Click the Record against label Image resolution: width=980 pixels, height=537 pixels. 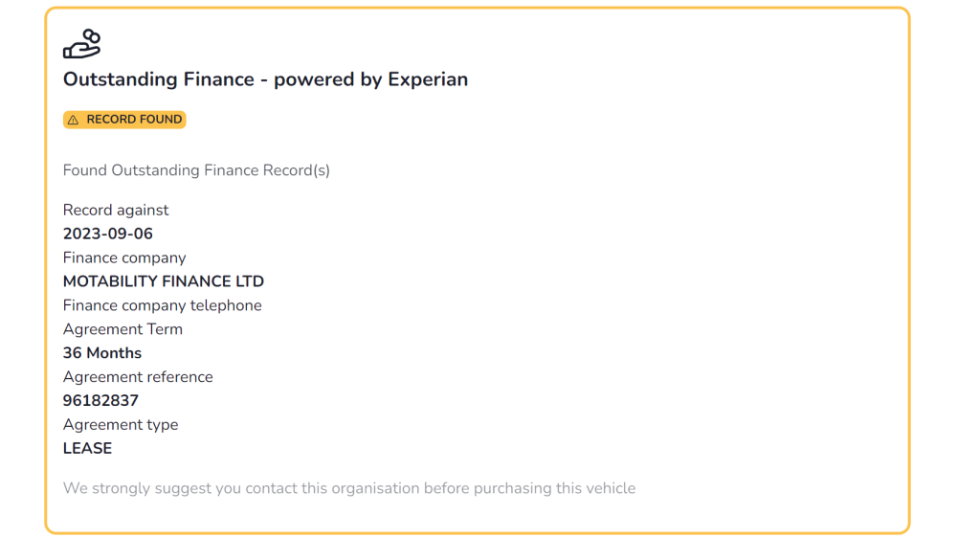coord(116,210)
